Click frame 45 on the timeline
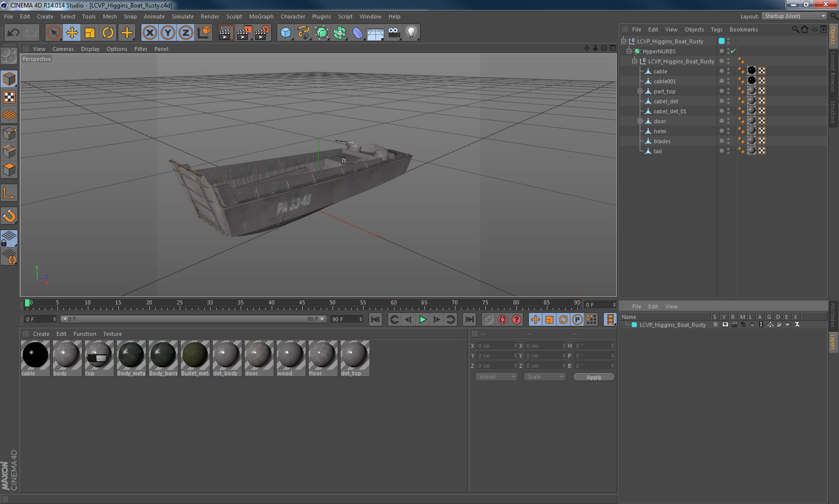Screen dimensions: 839x504 (302, 304)
